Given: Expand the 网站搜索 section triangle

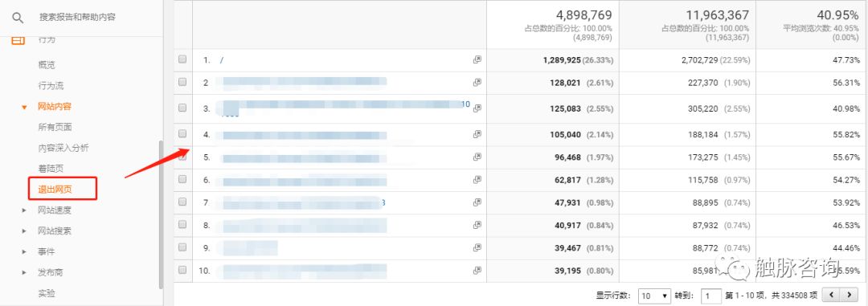Looking at the screenshot, I should tap(24, 231).
